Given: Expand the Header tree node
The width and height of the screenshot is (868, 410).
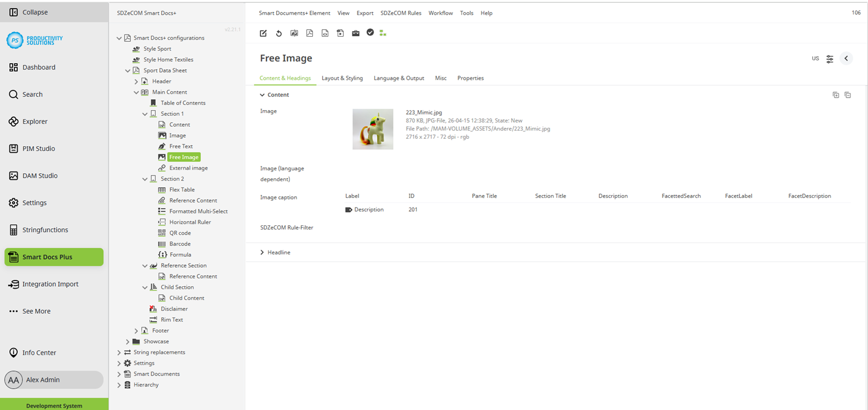Looking at the screenshot, I should [x=137, y=81].
